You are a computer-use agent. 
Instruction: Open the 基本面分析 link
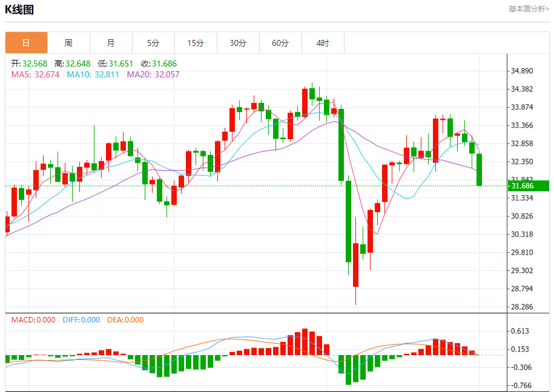coord(529,9)
